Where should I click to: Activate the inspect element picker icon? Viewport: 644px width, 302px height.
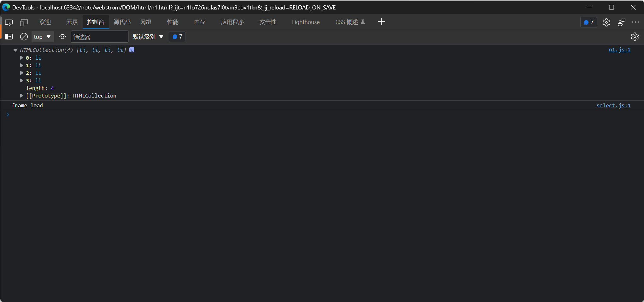point(9,22)
